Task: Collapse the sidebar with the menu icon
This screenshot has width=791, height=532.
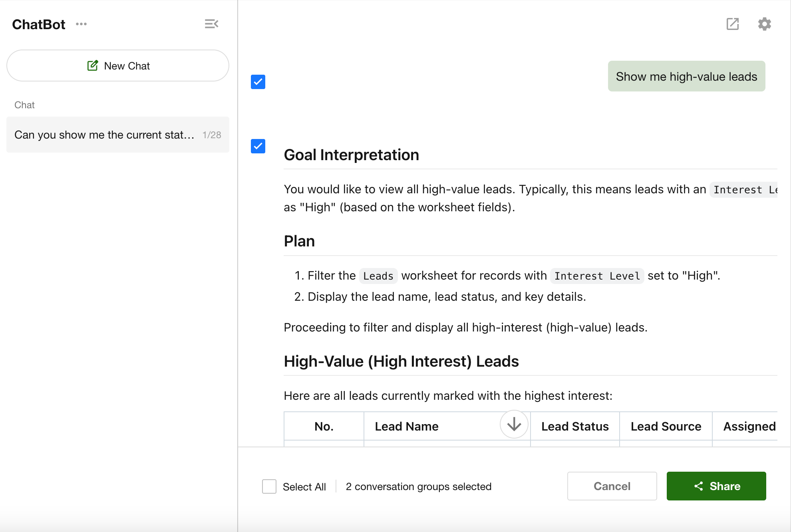Action: [x=211, y=24]
